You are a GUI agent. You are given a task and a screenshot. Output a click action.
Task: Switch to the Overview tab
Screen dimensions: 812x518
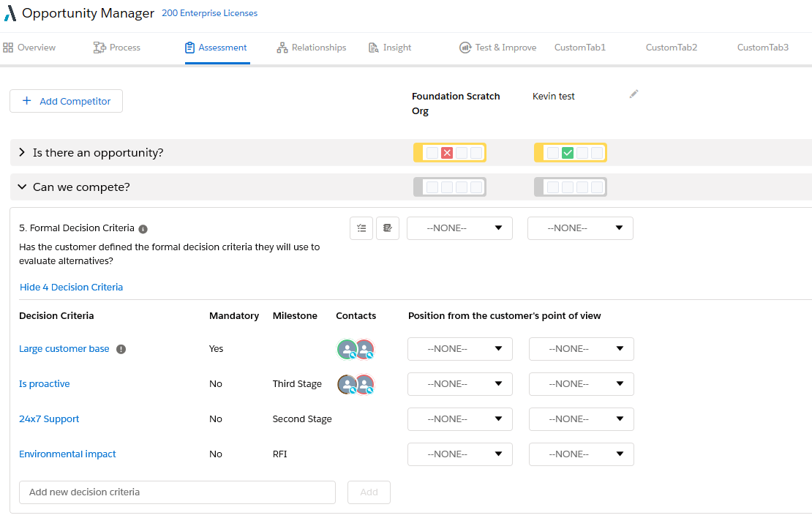[x=29, y=48]
